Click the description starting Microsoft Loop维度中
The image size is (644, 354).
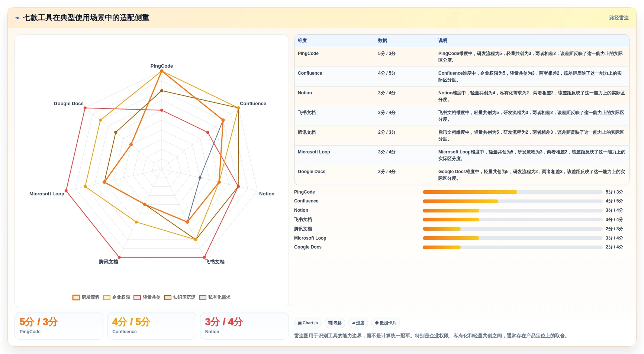click(x=532, y=155)
